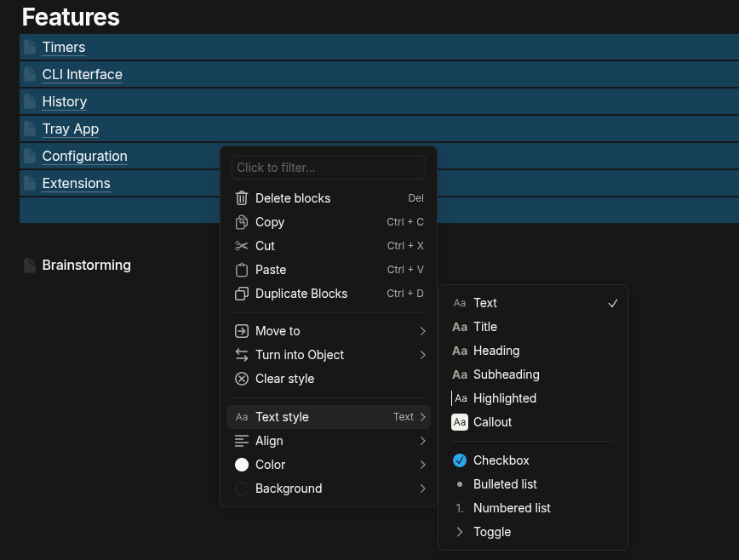Click the Turn into Object swap arrows icon
The image size is (739, 560).
coord(241,355)
